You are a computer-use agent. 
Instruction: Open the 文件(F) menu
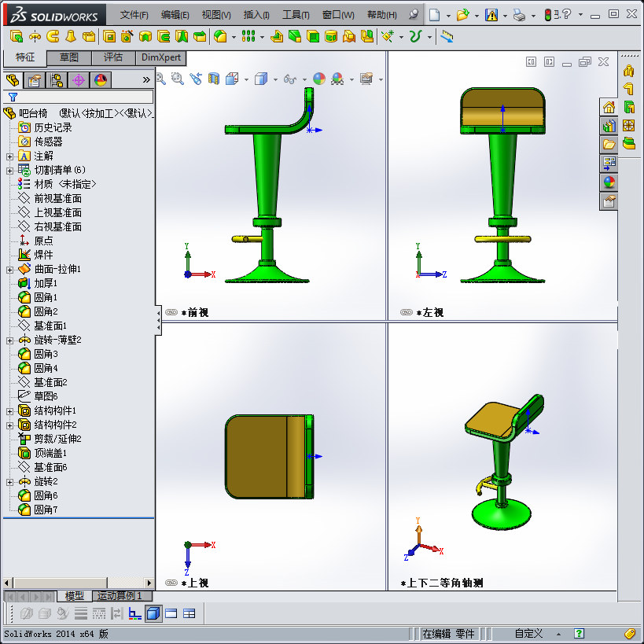point(134,15)
